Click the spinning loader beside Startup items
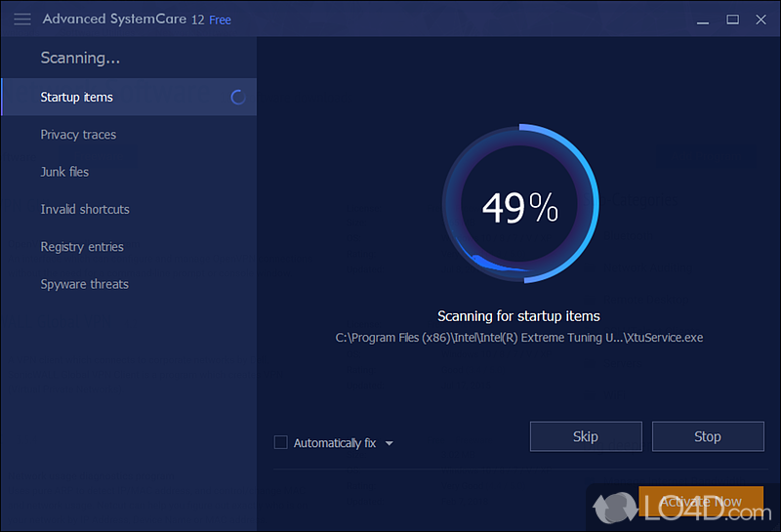Screen dimensions: 781x532 [238, 98]
